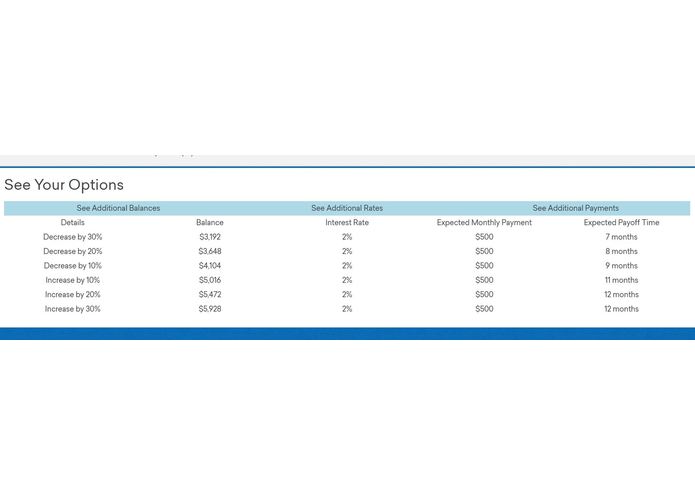Viewport: 695px width, 494px height.
Task: Select the Balance column header
Action: click(210, 222)
